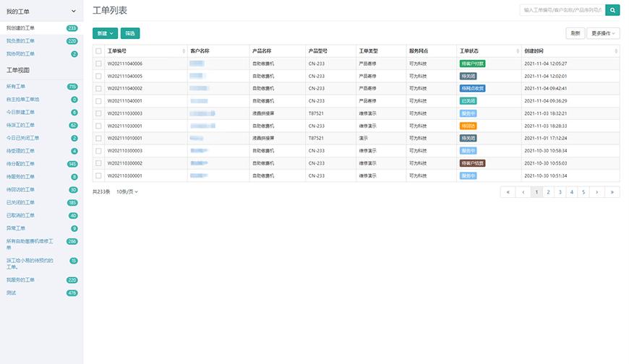Click T87521 model in W202111030003 row
Viewport: 629px width, 364px height.
[x=316, y=113]
